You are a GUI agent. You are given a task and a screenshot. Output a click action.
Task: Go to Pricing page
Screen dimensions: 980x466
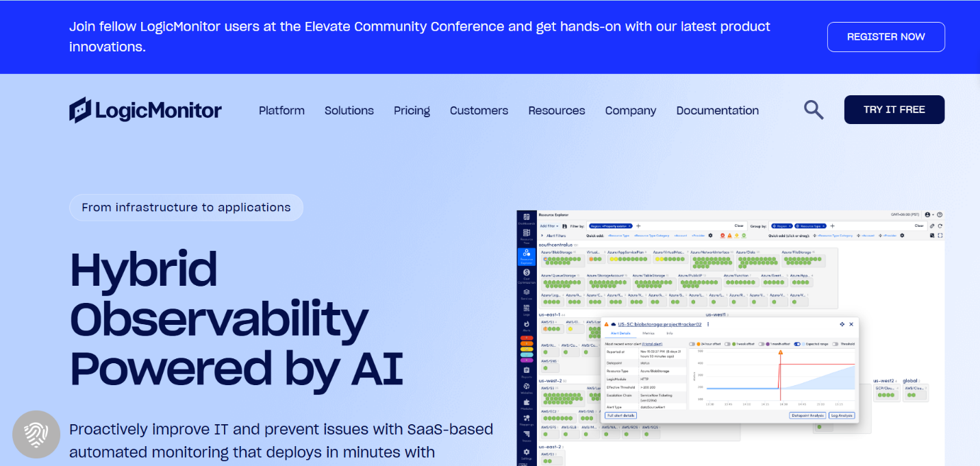point(412,110)
